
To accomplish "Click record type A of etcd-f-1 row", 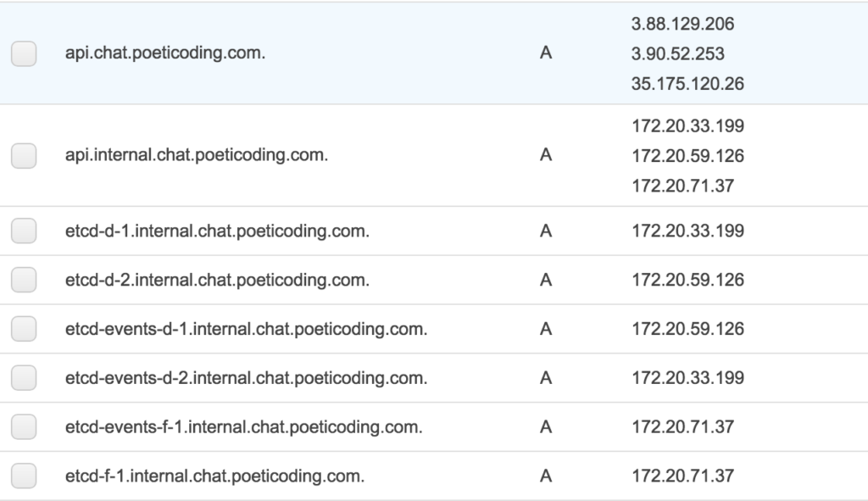I will click(x=546, y=476).
